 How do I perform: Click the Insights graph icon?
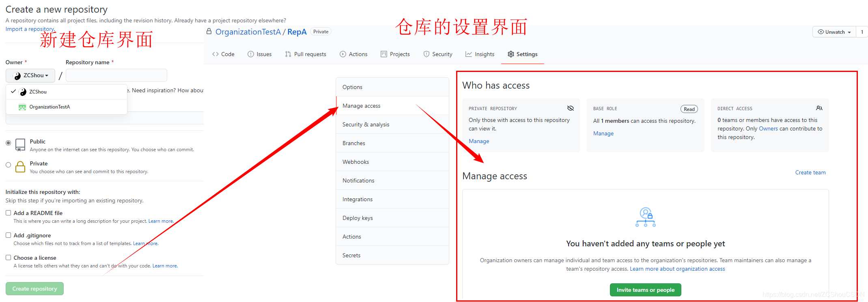click(468, 54)
